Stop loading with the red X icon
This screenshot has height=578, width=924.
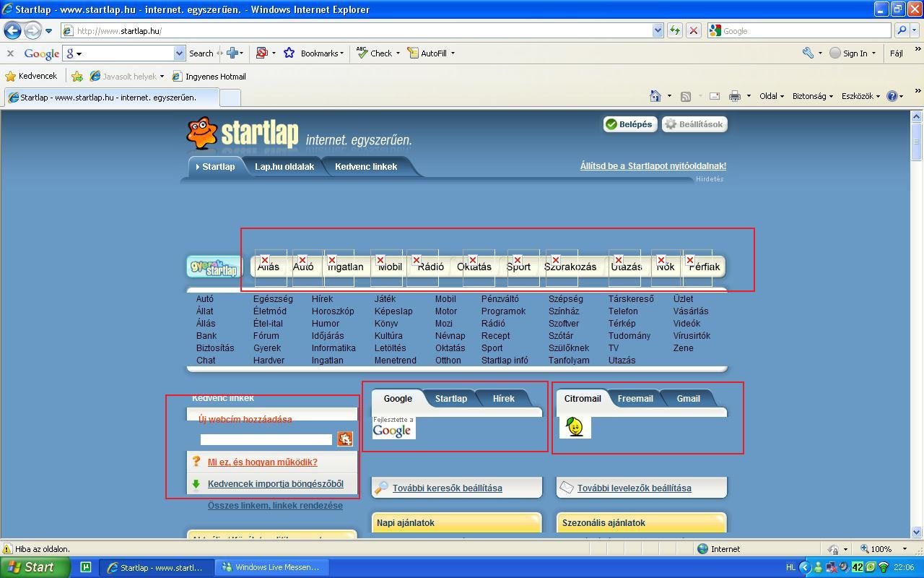[x=694, y=30]
